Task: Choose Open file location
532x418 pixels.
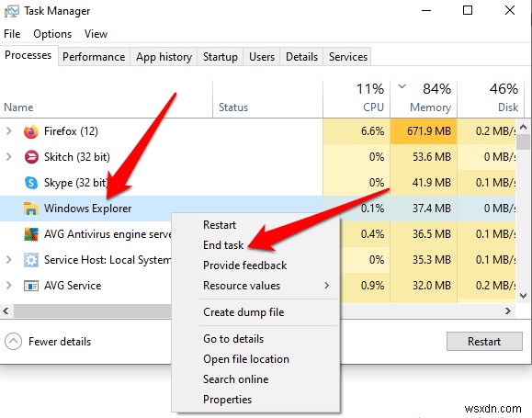Action: pos(246,359)
